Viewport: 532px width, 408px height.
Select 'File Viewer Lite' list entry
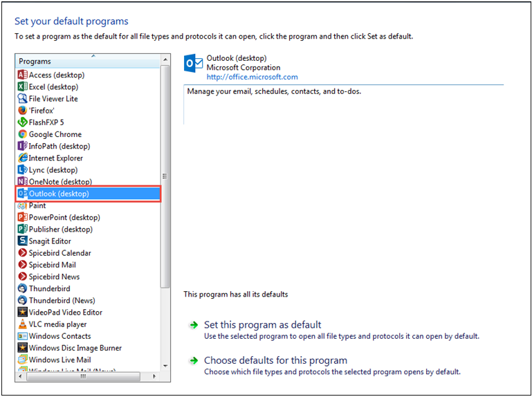coord(53,99)
